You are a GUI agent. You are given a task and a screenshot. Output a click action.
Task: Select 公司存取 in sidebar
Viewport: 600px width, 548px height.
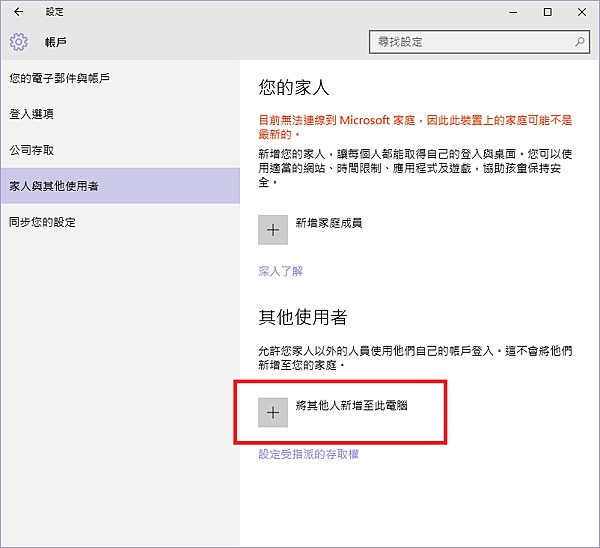pyautogui.click(x=120, y=150)
